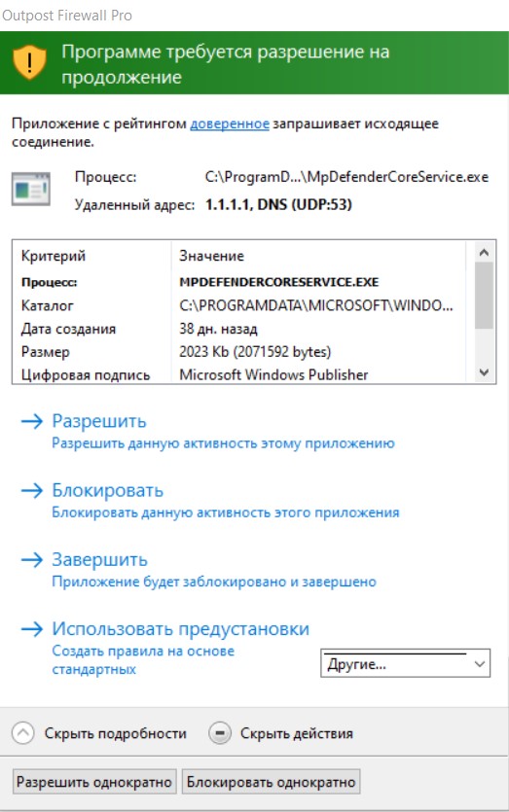Click the arrow icon beside Блокировать
This screenshot has height=812, width=509.
click(x=31, y=490)
